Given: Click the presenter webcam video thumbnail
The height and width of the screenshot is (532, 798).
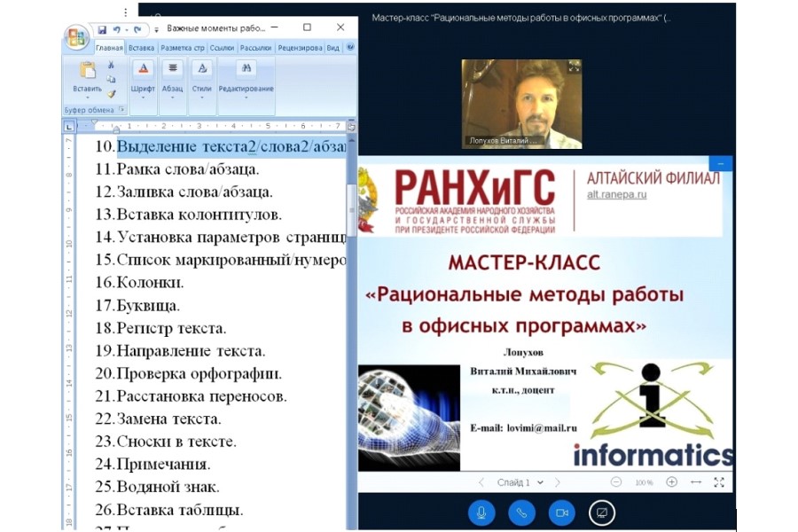Looking at the screenshot, I should click(521, 104).
